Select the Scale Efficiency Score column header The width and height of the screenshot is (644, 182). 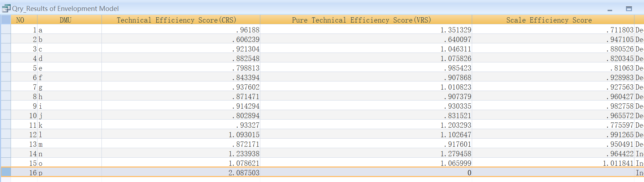coord(549,20)
